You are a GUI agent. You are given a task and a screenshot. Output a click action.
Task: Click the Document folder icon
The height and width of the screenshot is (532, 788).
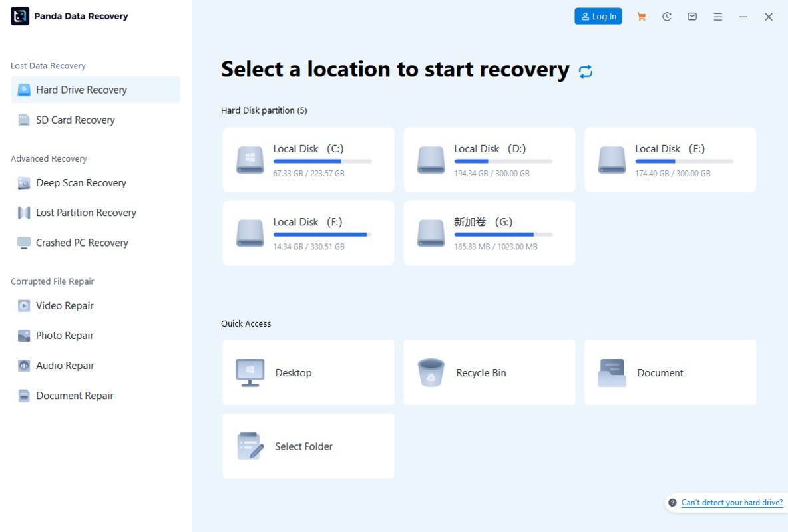612,373
